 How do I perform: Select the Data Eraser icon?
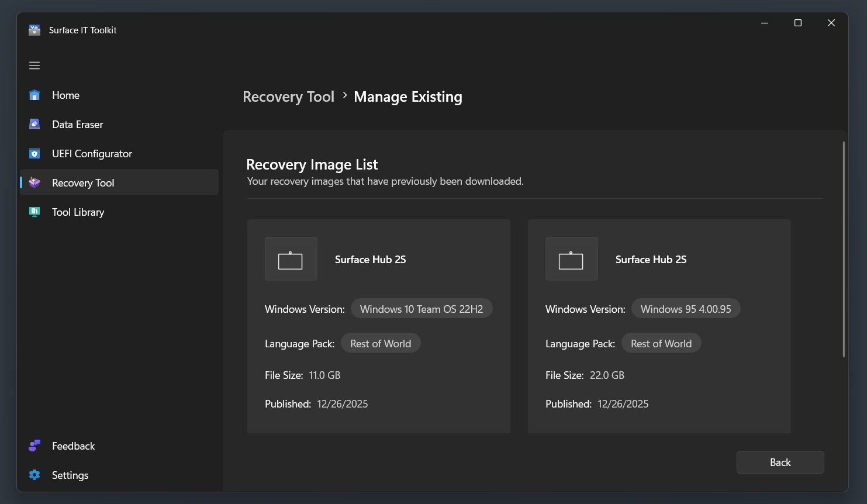click(x=34, y=124)
